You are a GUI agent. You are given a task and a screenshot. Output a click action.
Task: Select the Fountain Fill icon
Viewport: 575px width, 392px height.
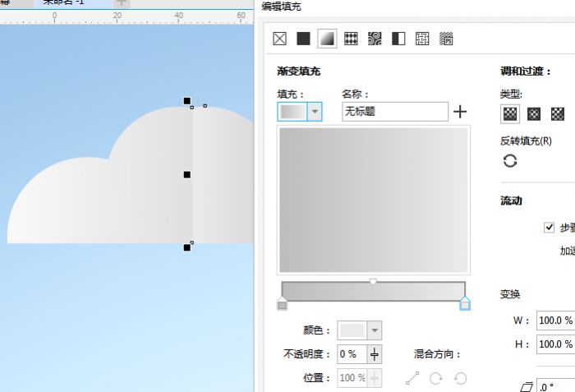[327, 39]
